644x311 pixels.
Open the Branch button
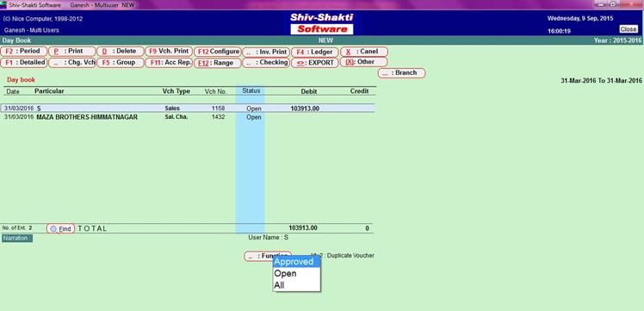click(402, 72)
